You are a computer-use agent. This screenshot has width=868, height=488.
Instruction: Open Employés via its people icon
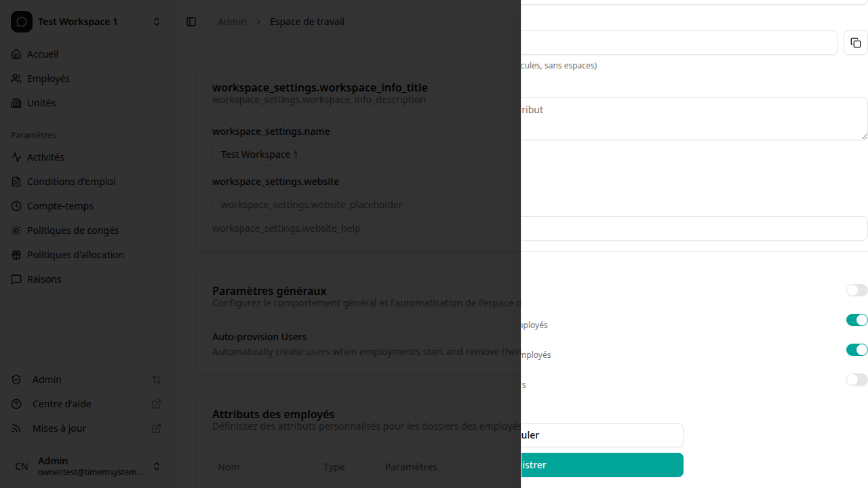tap(16, 79)
